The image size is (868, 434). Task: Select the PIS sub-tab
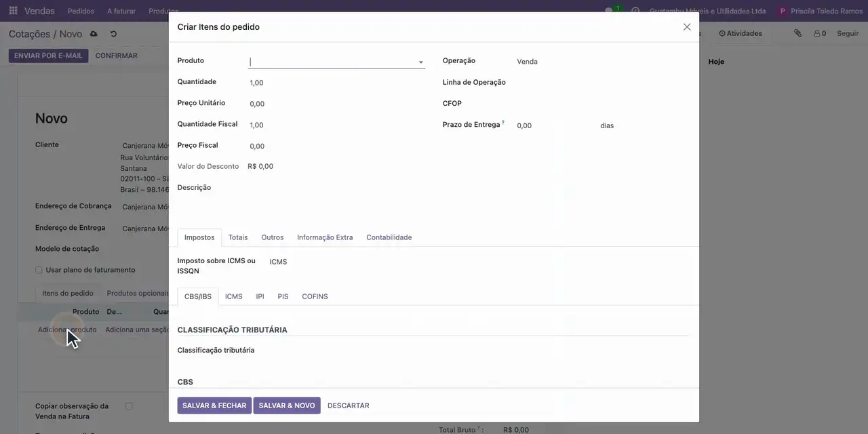pos(283,296)
